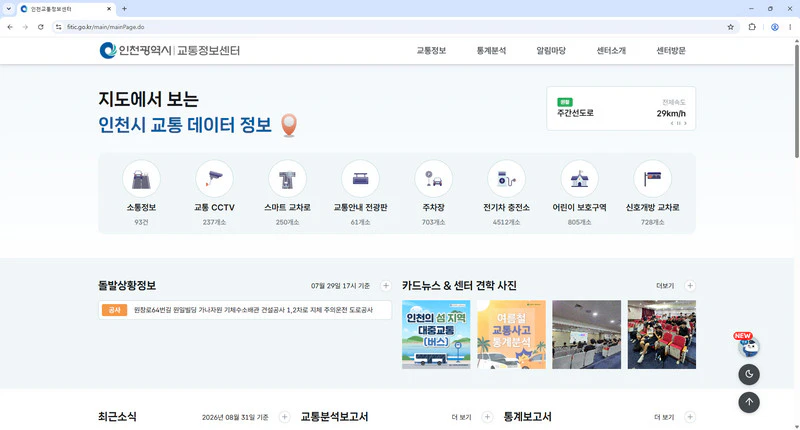
Task: Open the chatbot mascot with NEW badge
Action: click(x=749, y=346)
